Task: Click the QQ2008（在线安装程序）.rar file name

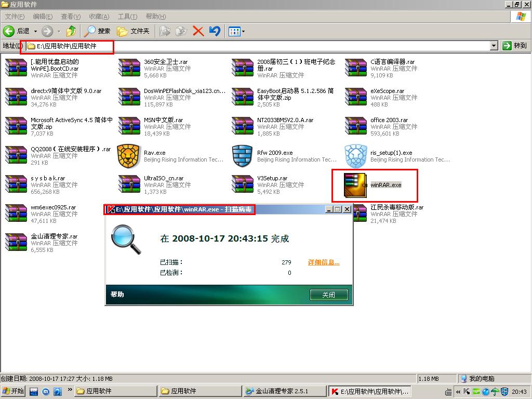Action: point(71,149)
